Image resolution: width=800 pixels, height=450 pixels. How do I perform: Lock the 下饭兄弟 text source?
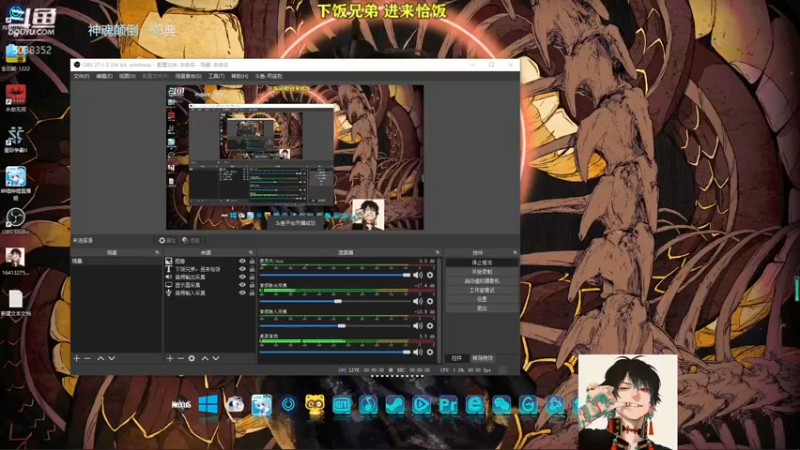[252, 269]
